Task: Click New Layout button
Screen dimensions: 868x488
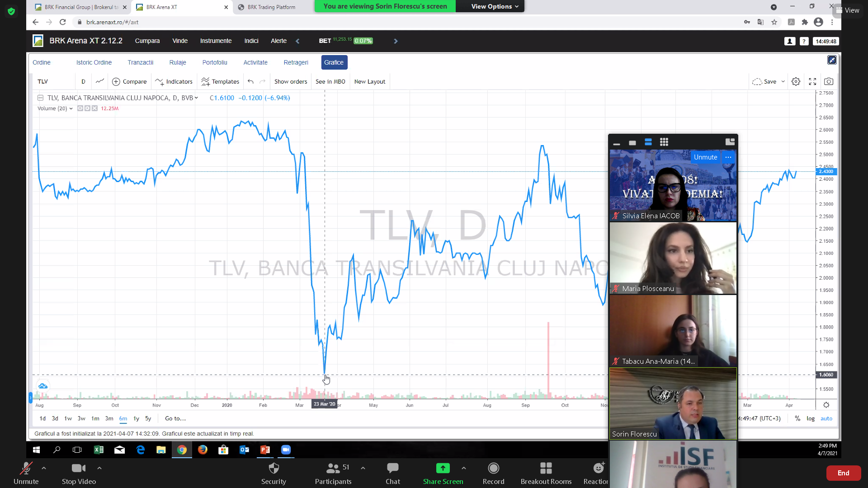Action: [370, 81]
